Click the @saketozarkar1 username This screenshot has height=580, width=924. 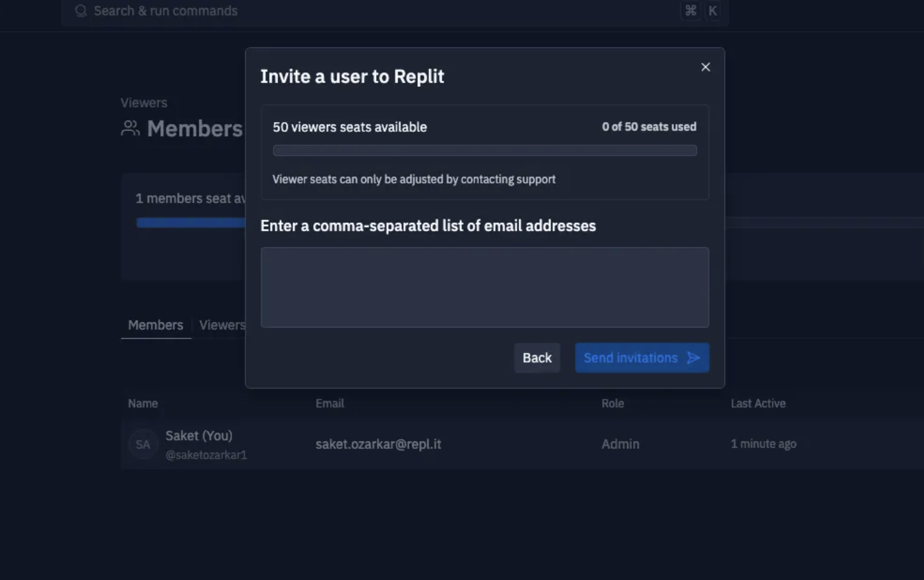click(206, 455)
